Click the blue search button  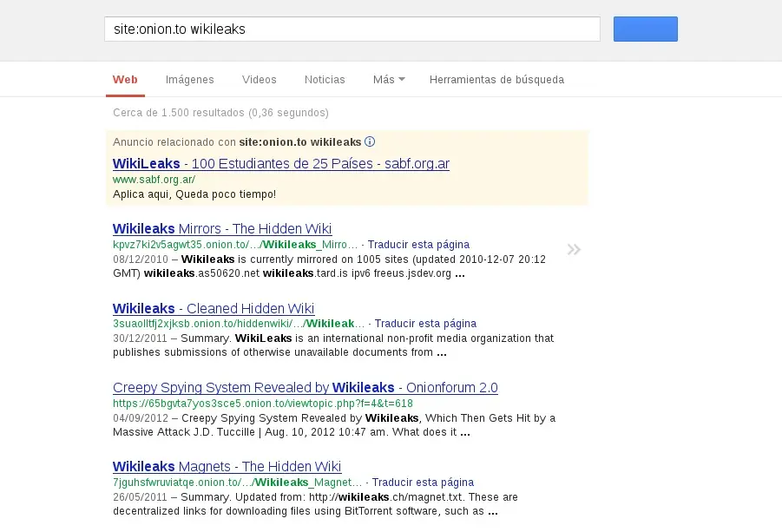pyautogui.click(x=646, y=29)
